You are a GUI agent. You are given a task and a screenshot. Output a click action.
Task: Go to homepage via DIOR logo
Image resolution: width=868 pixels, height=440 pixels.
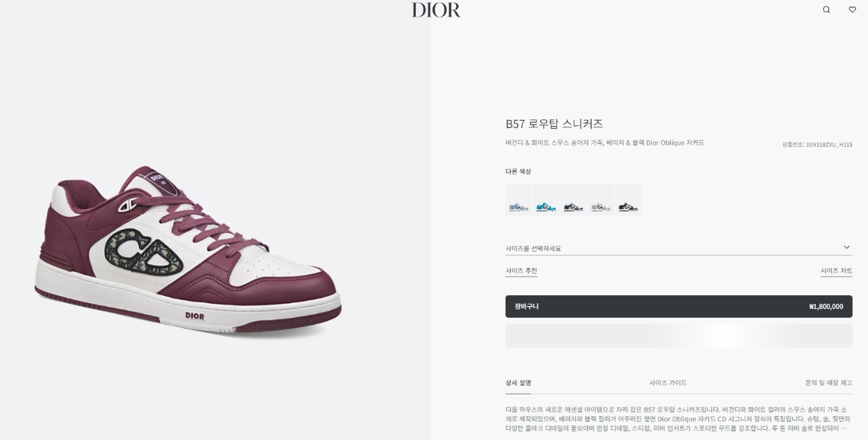[436, 9]
